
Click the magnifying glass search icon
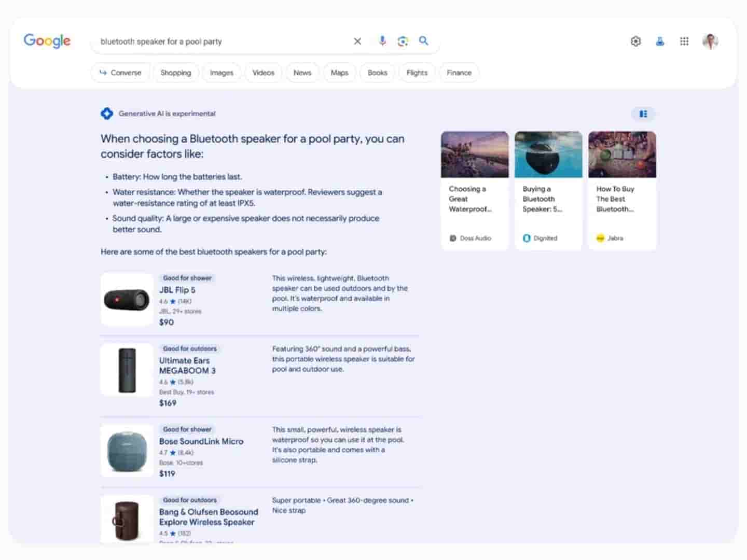point(424,41)
